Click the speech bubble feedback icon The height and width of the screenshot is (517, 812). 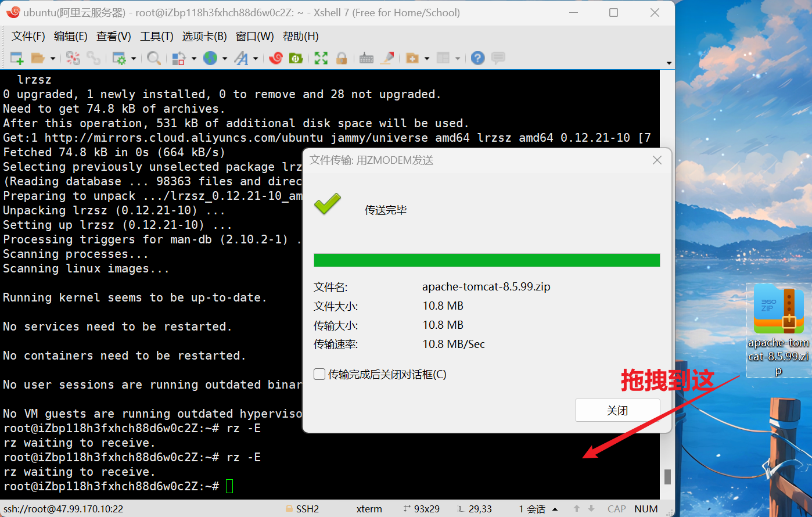(498, 58)
